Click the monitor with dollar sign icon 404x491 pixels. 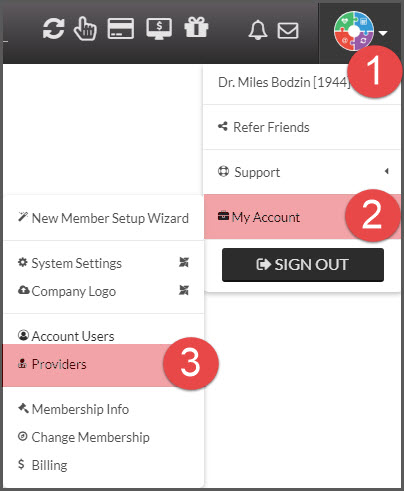pyautogui.click(x=159, y=29)
